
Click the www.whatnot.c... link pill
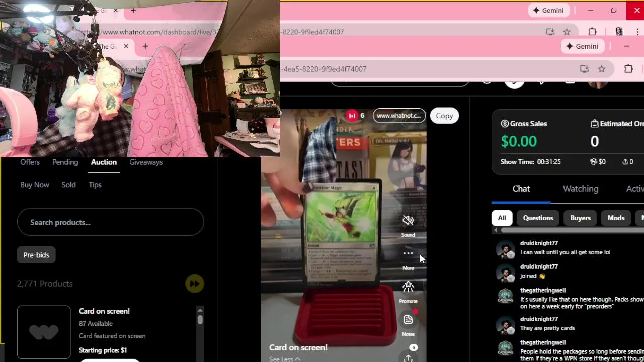(399, 116)
